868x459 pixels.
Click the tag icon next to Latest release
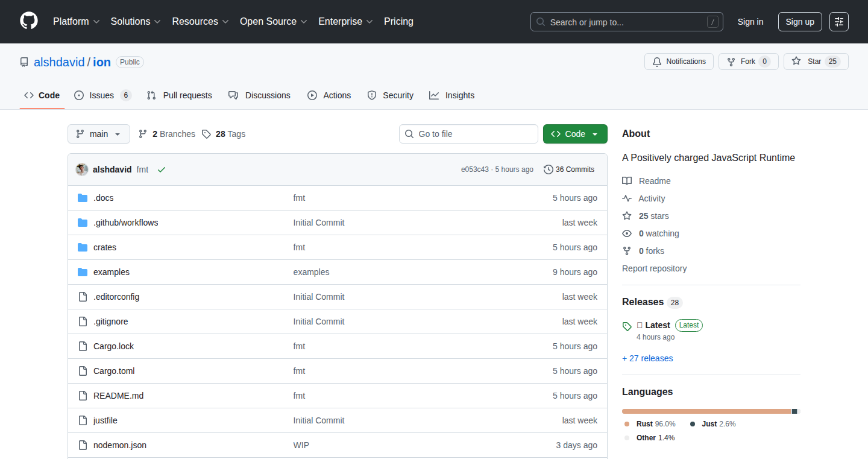[x=627, y=326]
